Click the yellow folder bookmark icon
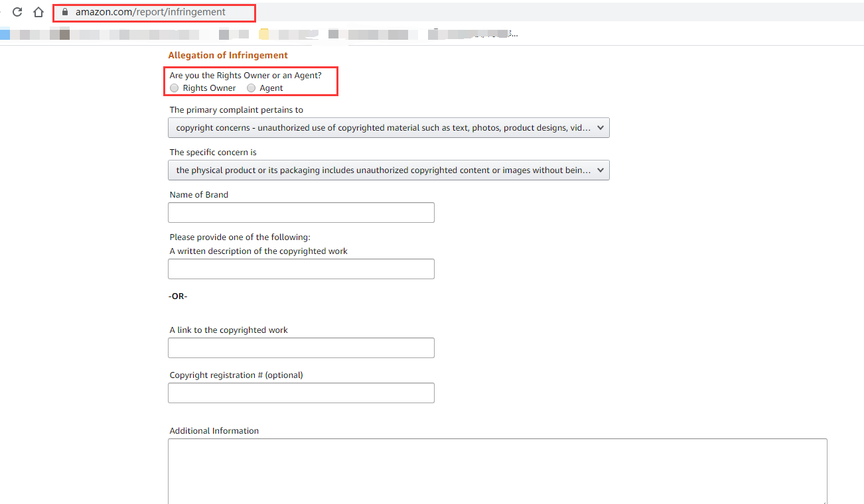This screenshot has width=864, height=504. (x=264, y=34)
